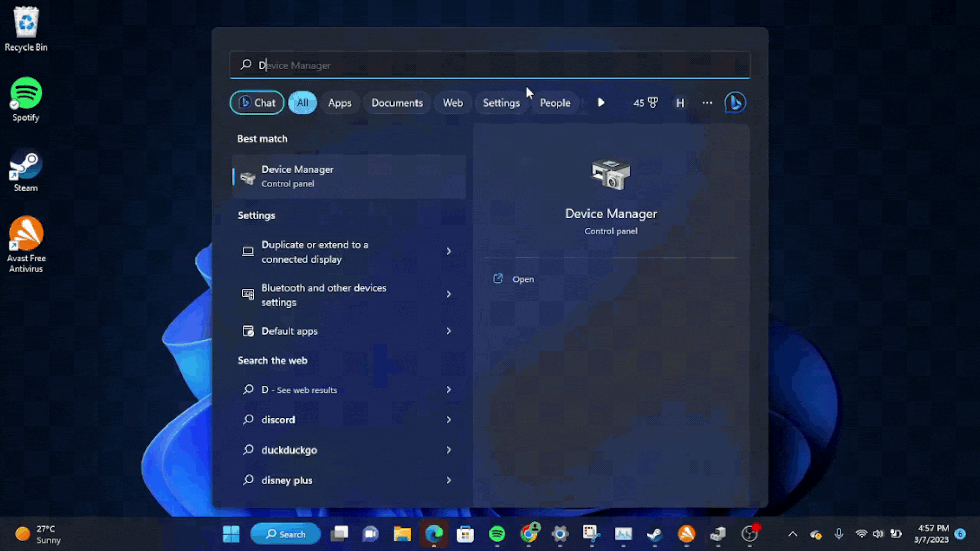Expand Bluetooth and other devices settings

click(x=448, y=294)
